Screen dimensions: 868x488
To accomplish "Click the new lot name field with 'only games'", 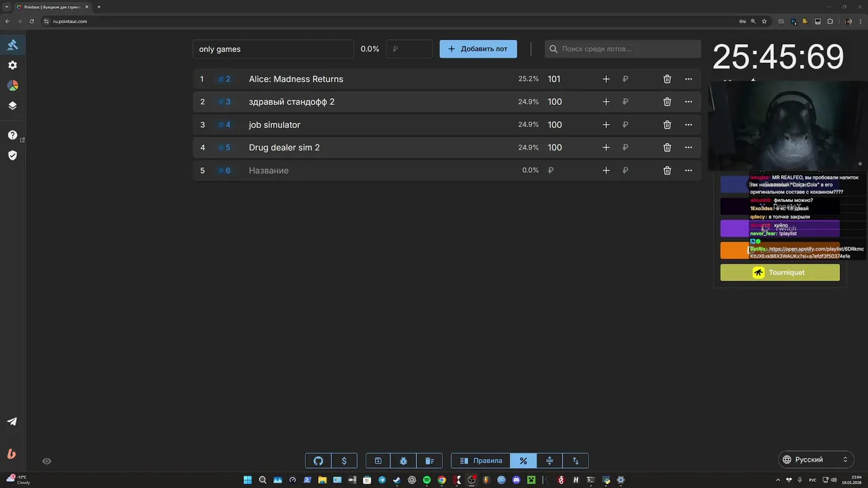I will click(x=273, y=49).
